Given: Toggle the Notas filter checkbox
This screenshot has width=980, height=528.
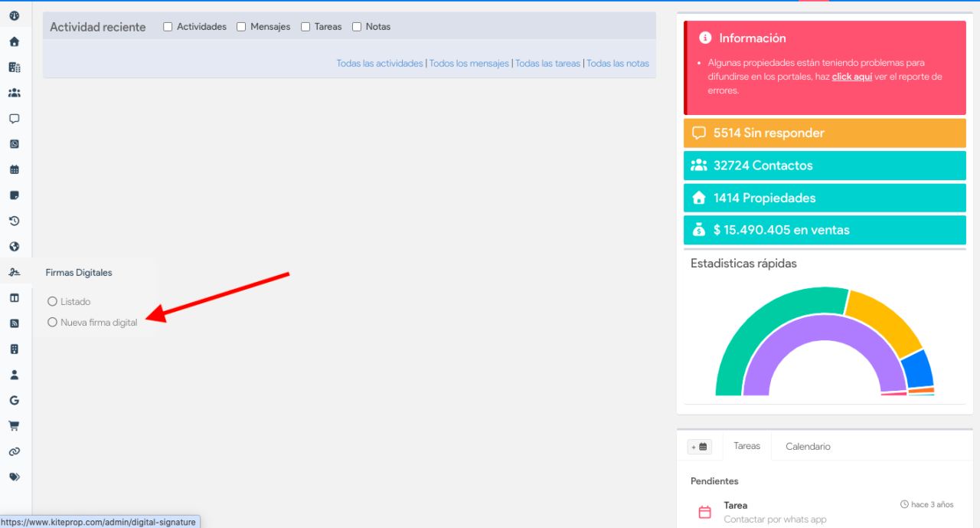Looking at the screenshot, I should [x=357, y=27].
